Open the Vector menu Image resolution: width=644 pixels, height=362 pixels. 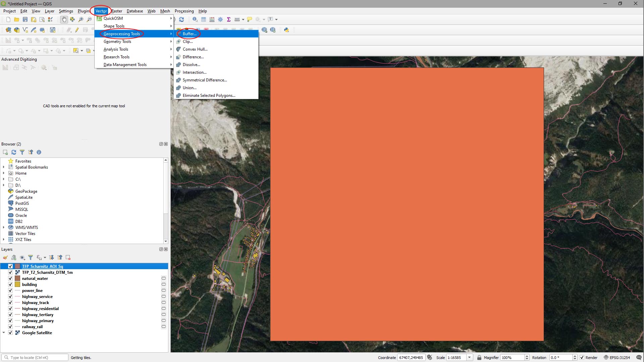101,11
